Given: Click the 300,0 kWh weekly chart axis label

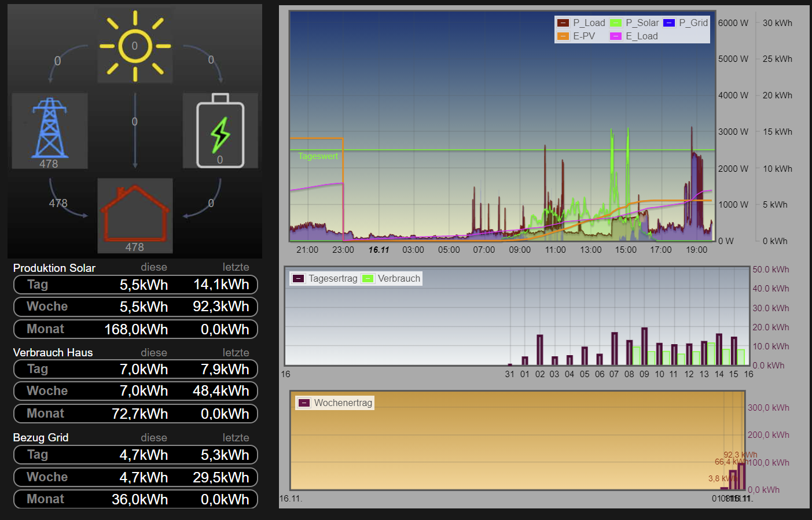Looking at the screenshot, I should pos(768,408).
